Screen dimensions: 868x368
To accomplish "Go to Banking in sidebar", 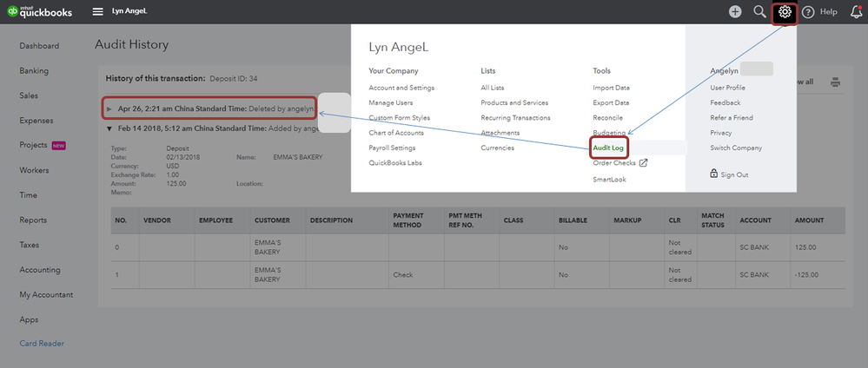I will 34,71.
